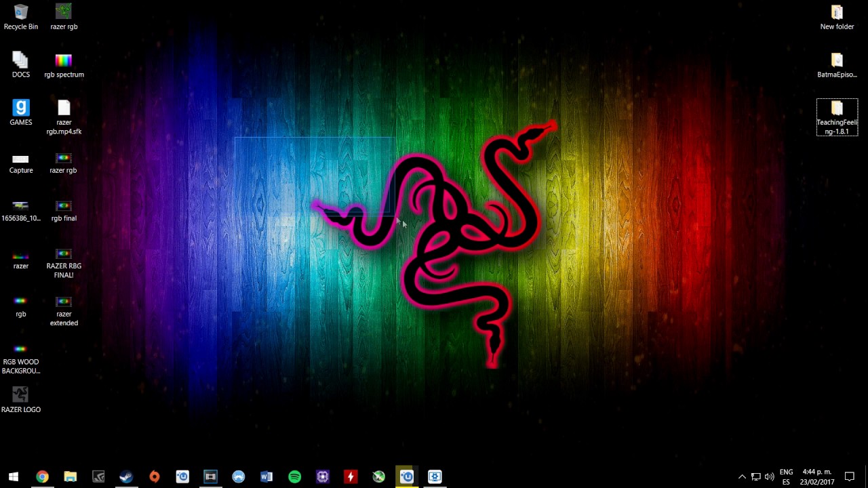Image resolution: width=868 pixels, height=488 pixels.
Task: Open the green globe taskbar icon
Action: (378, 476)
